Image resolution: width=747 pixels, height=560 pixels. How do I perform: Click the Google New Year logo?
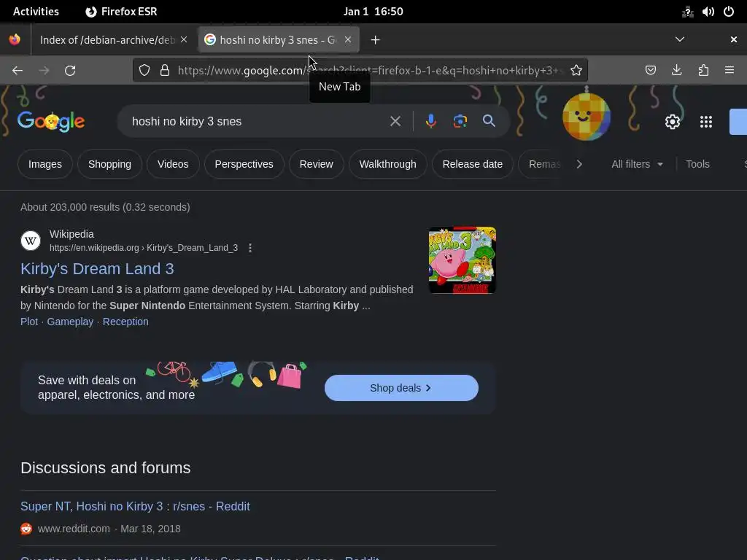point(51,122)
